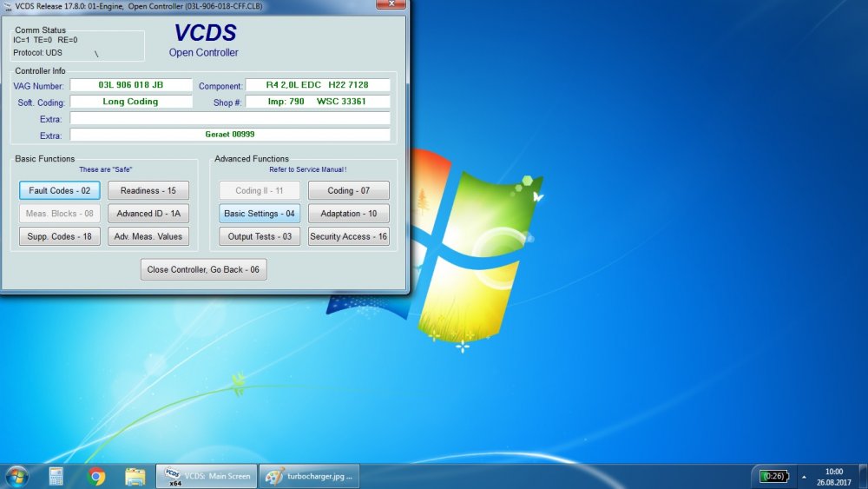This screenshot has width=868, height=489.
Task: Open the Windows Start menu
Action: tap(16, 476)
